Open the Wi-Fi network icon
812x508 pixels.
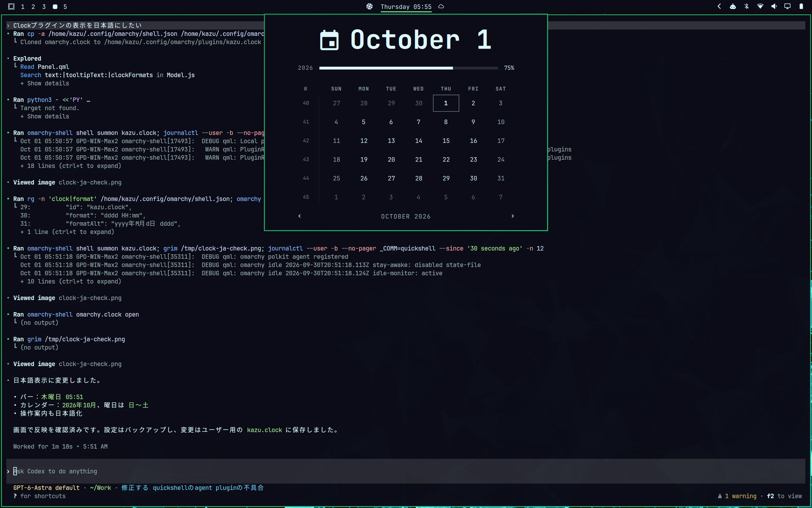760,6
